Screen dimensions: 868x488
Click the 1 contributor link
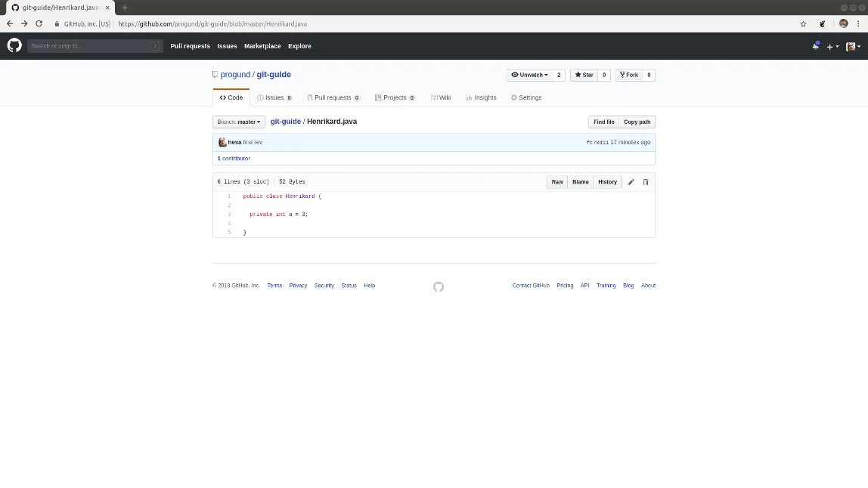click(x=234, y=158)
